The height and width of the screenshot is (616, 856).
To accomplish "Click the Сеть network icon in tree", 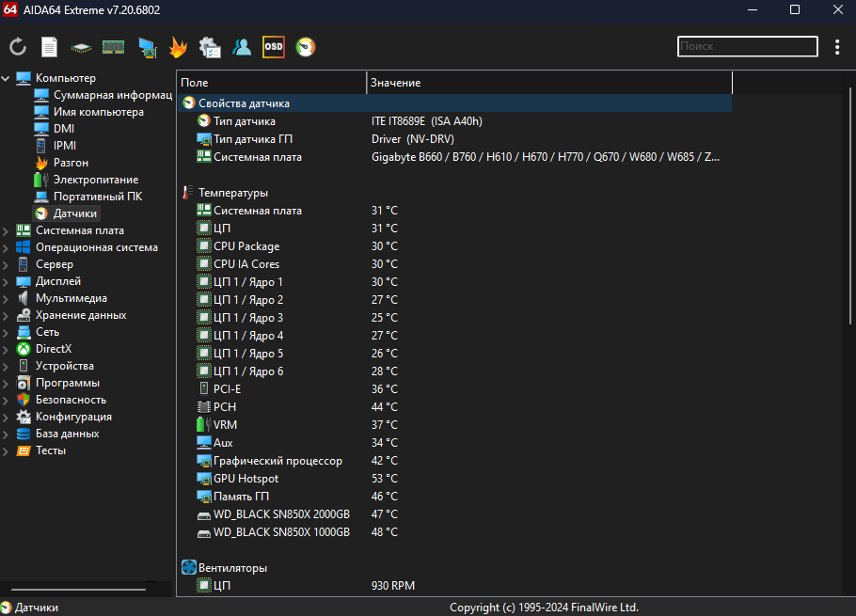I will click(x=24, y=332).
